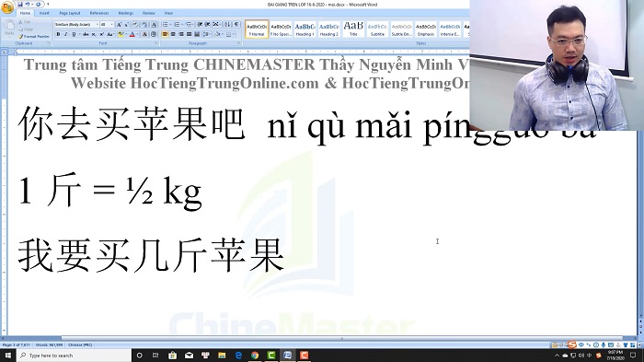The width and height of the screenshot is (644, 362).
Task: Click the Chinese (PRC) language indicator
Action: [x=80, y=344]
